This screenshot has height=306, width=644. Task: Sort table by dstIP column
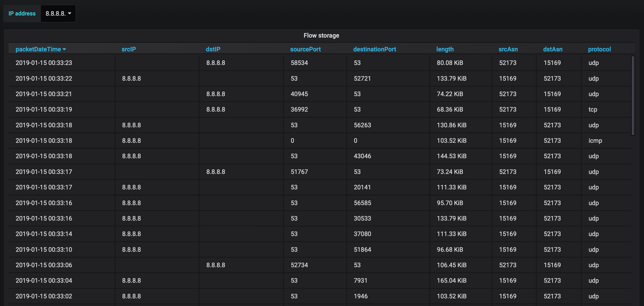pyautogui.click(x=213, y=49)
